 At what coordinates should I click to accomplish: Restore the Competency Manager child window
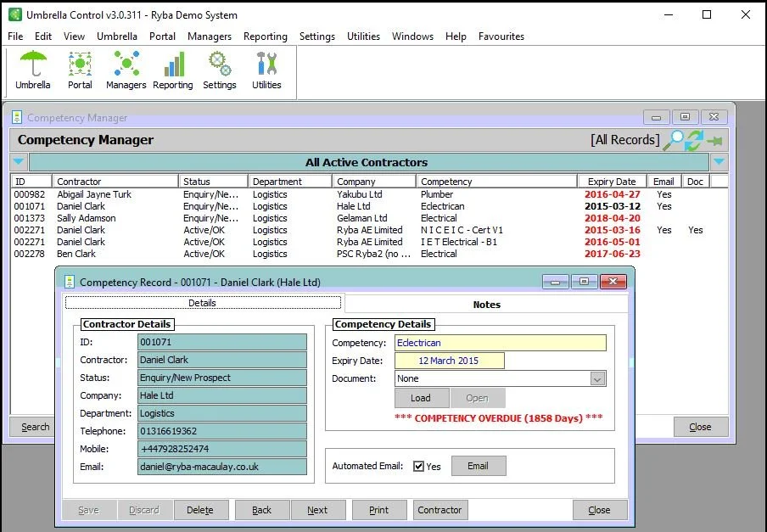(x=685, y=117)
